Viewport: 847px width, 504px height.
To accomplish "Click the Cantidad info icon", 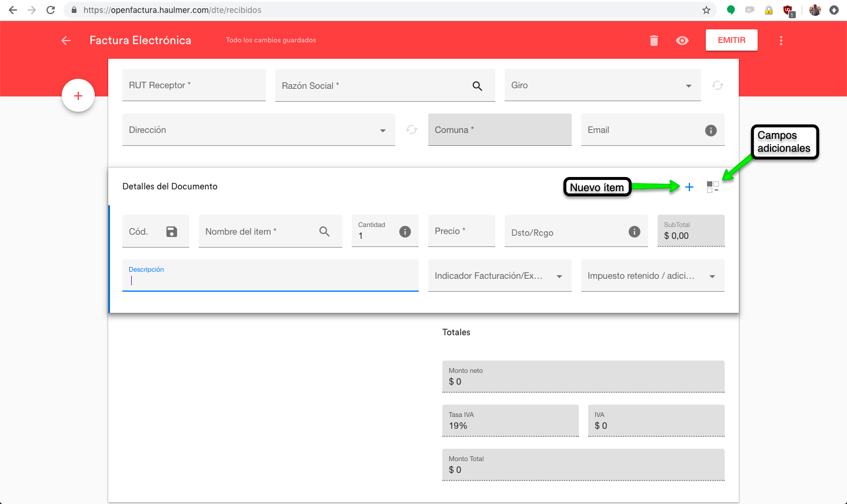I will pos(405,232).
